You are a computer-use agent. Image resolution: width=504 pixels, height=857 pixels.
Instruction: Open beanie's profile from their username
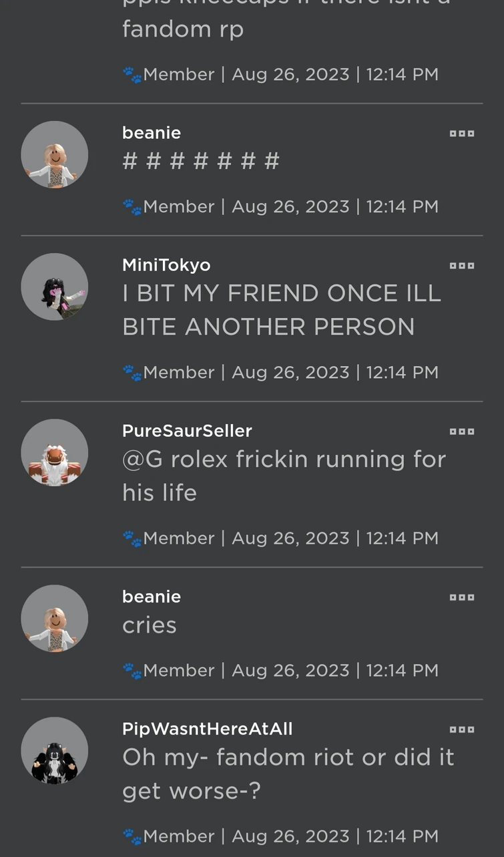[x=151, y=132]
